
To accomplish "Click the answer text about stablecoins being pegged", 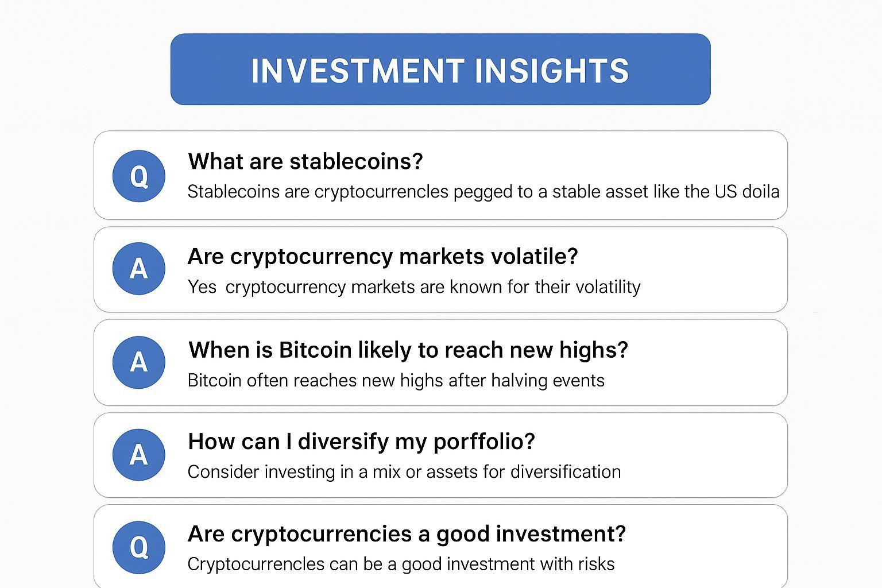I will [x=483, y=192].
